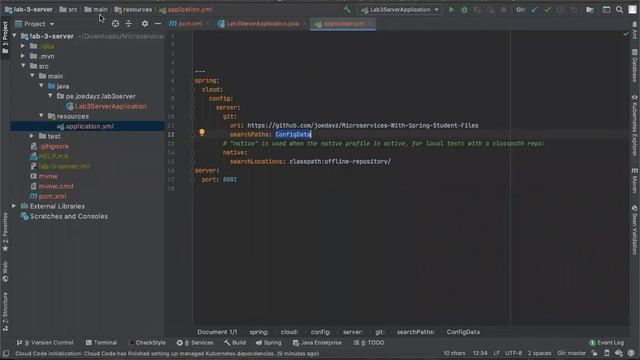This screenshot has height=360, width=640.
Task: Collapse the lab-3-server root node
Action: [x=15, y=36]
